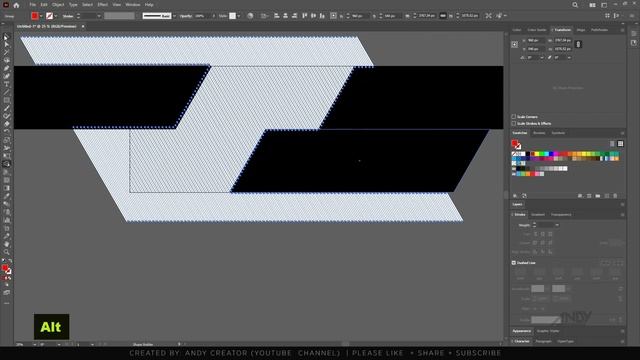
Task: Switch to the Gradient tab
Action: pyautogui.click(x=538, y=215)
